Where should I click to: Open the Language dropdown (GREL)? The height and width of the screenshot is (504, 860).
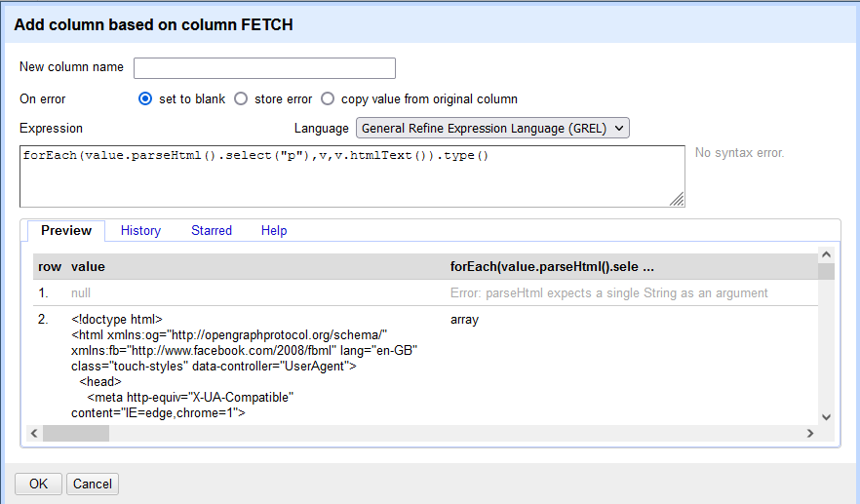tap(492, 128)
